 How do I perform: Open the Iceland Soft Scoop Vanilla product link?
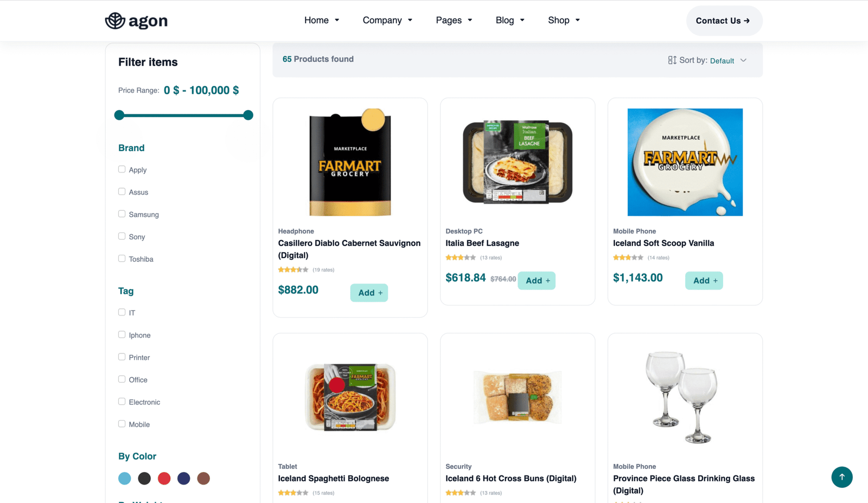[x=663, y=243]
